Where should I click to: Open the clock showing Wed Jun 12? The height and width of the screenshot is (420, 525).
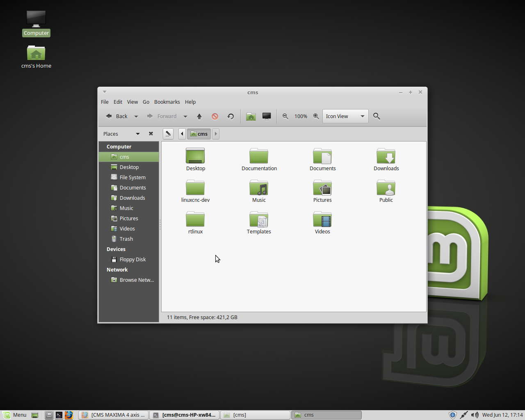(x=502, y=415)
